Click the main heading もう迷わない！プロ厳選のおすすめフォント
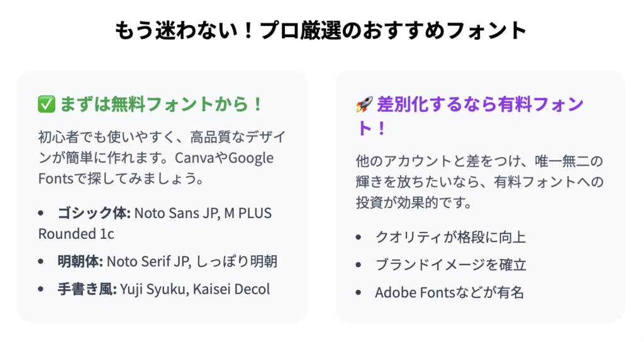This screenshot has width=644, height=342. [x=321, y=31]
